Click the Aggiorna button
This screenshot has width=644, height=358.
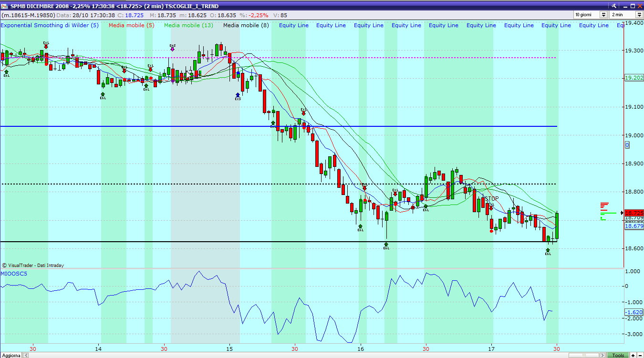click(10, 355)
